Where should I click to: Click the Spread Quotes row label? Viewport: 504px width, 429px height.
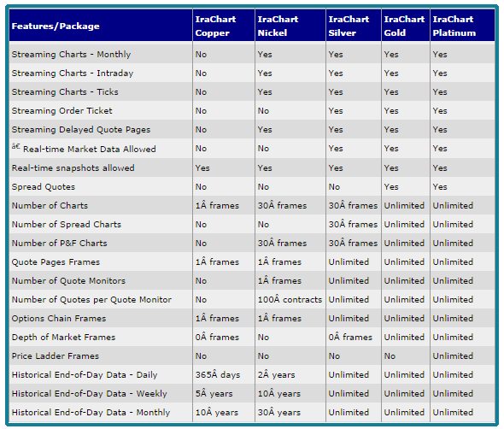pyautogui.click(x=44, y=187)
